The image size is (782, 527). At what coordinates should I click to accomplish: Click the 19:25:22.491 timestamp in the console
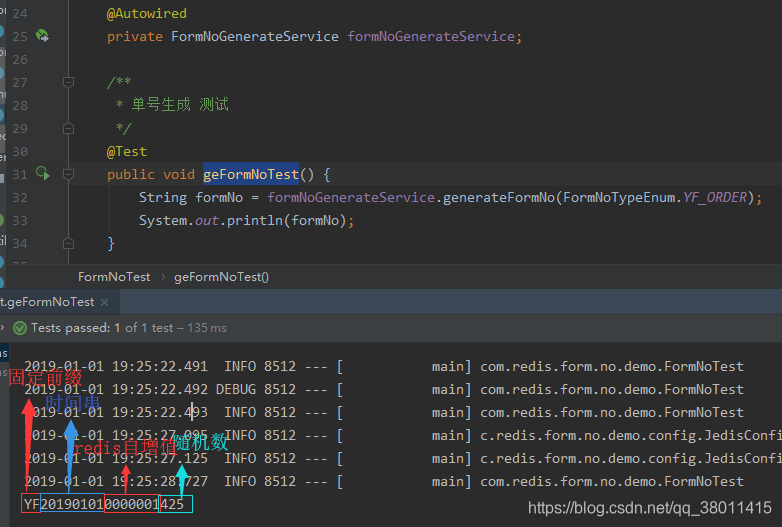160,366
